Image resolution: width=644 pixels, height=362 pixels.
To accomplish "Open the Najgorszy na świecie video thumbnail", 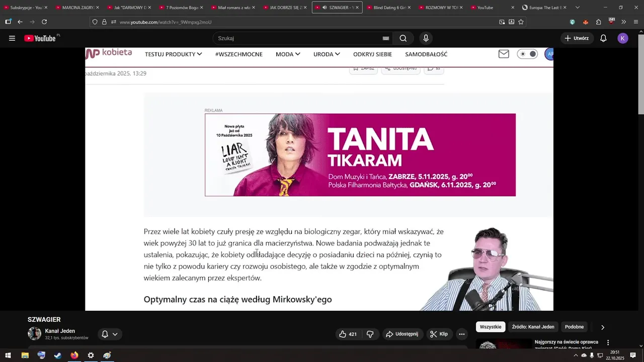I will 504,344.
